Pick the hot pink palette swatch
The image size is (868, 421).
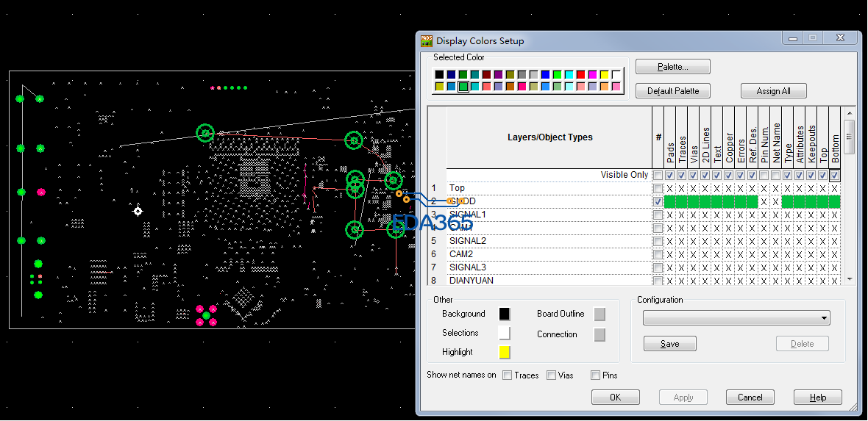[522, 87]
